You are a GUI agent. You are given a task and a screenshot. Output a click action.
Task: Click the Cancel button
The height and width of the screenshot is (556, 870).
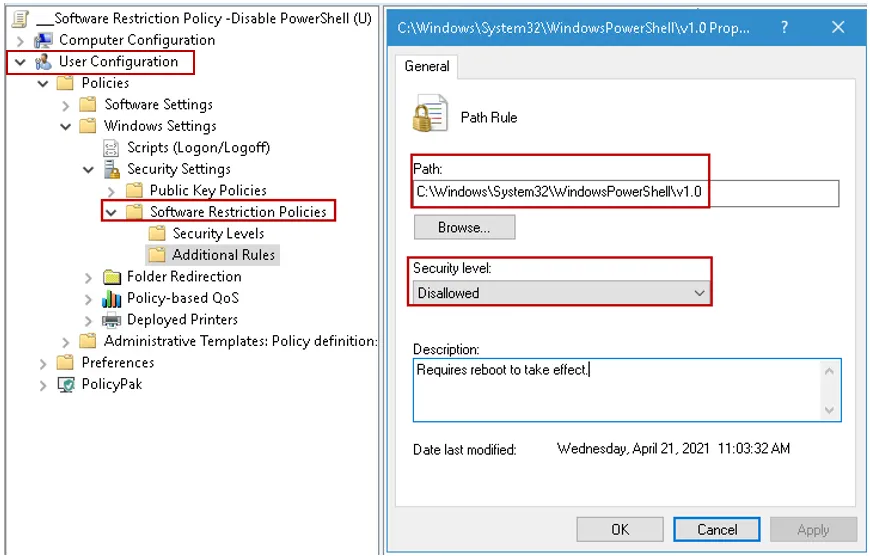click(716, 529)
